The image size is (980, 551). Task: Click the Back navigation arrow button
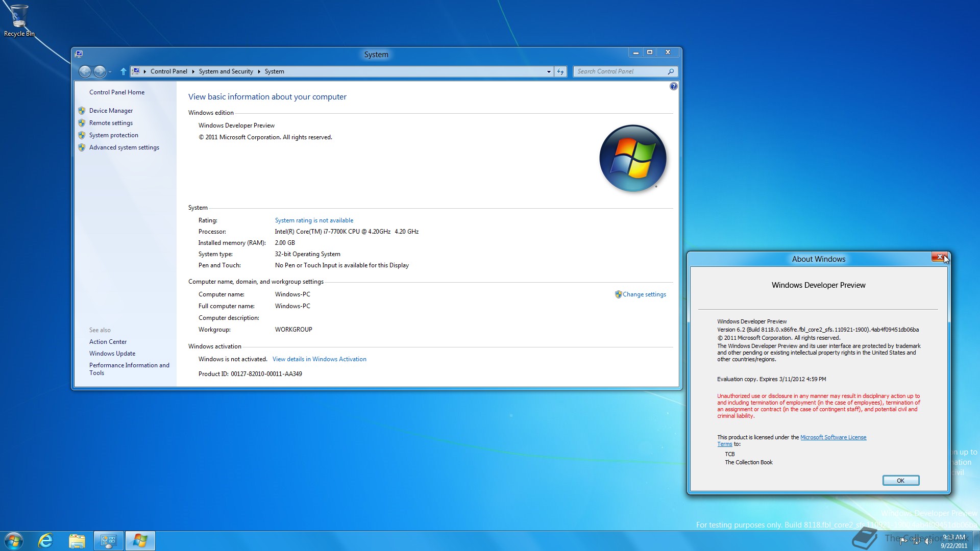click(x=85, y=72)
